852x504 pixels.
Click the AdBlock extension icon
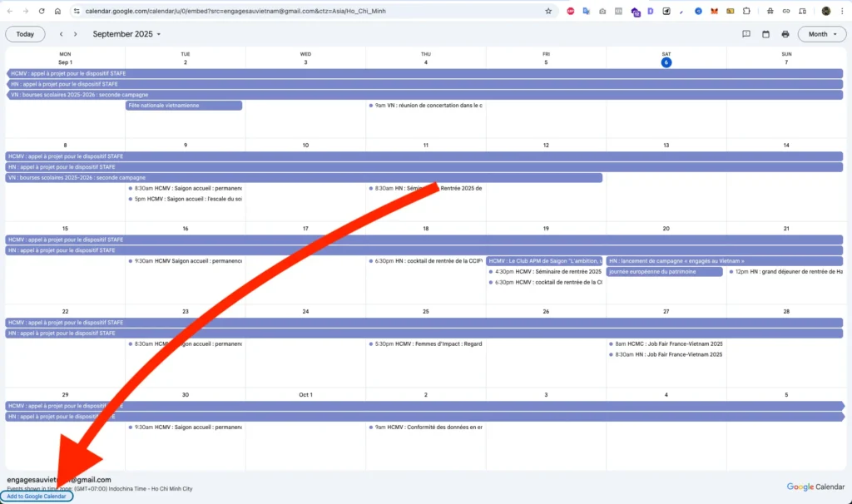click(570, 12)
